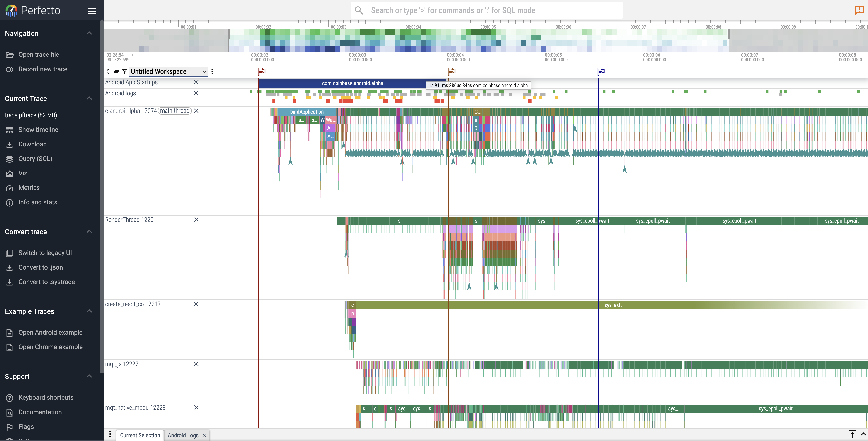Click the Open trace file folder icon

(10, 55)
